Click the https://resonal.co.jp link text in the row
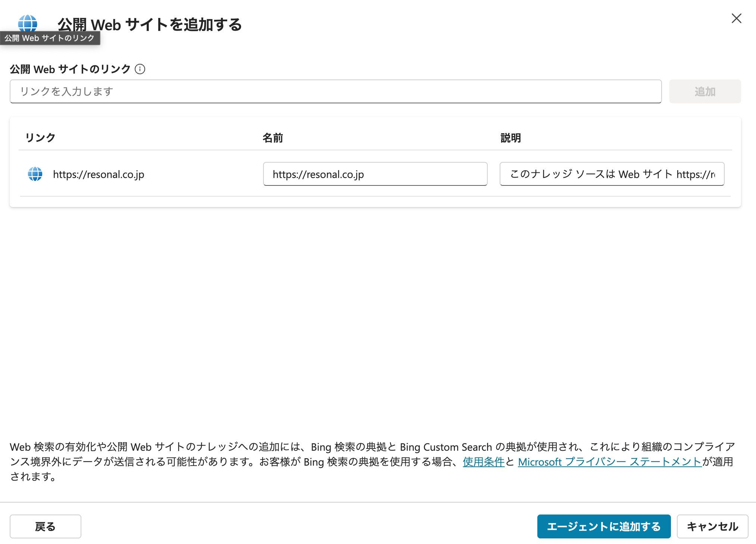 [x=99, y=174]
